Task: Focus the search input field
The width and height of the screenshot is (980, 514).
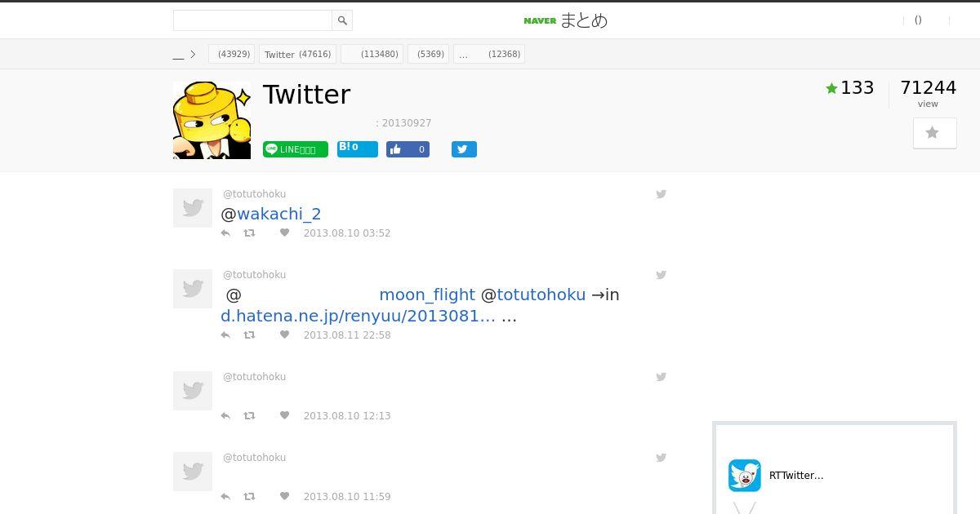Action: 252,20
